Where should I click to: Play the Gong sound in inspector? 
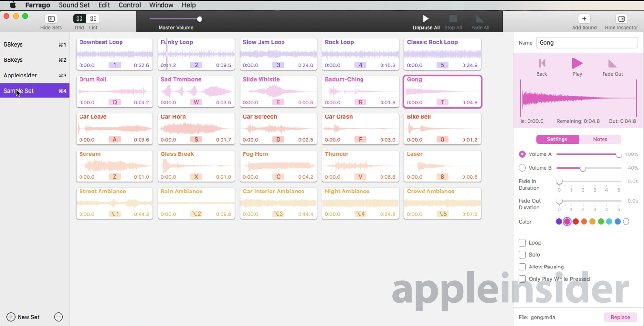[x=577, y=63]
